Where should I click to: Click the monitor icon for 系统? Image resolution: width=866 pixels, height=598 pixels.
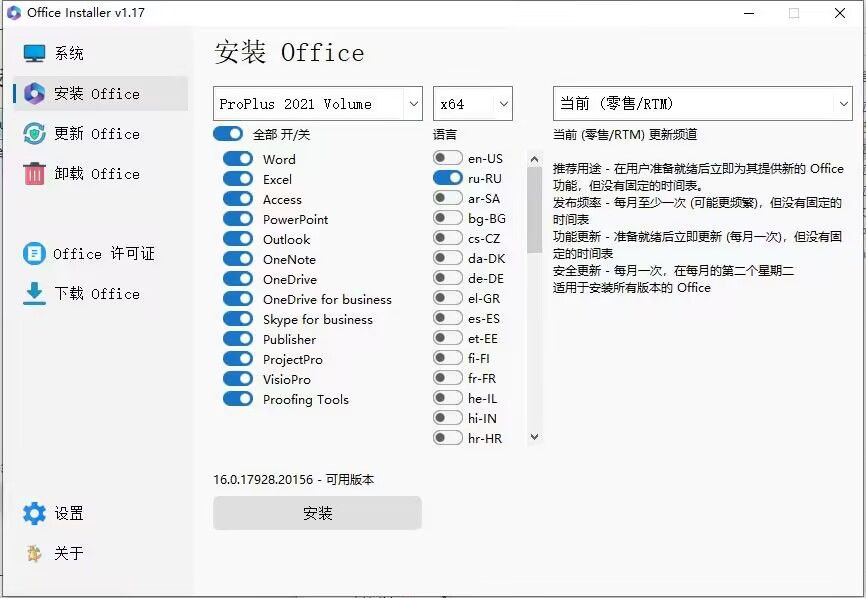tap(34, 54)
